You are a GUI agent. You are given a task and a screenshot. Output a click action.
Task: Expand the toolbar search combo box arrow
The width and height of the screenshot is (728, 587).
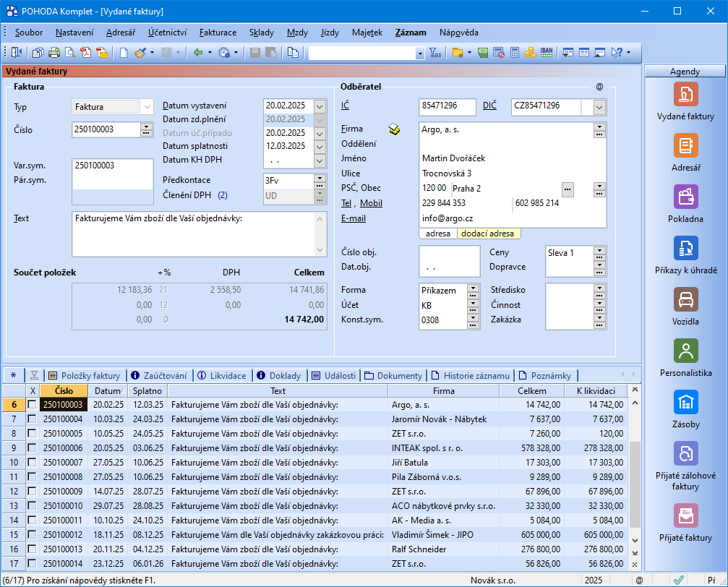point(420,53)
